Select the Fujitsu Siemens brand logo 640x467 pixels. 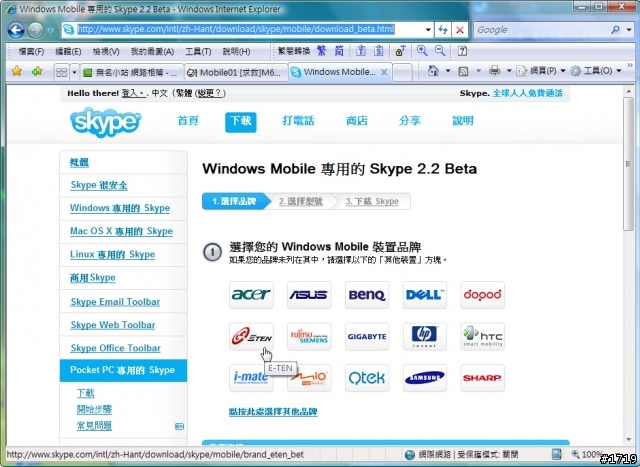309,336
